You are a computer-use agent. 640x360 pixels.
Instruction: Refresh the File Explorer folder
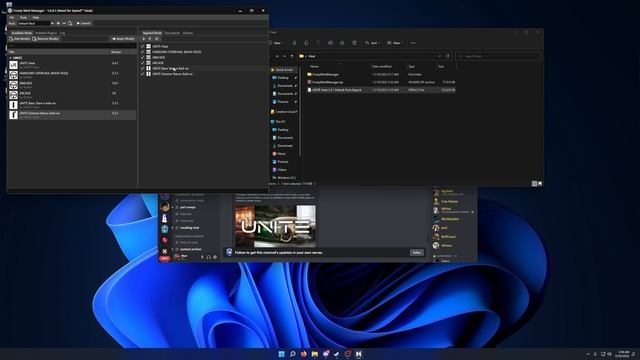coord(447,56)
